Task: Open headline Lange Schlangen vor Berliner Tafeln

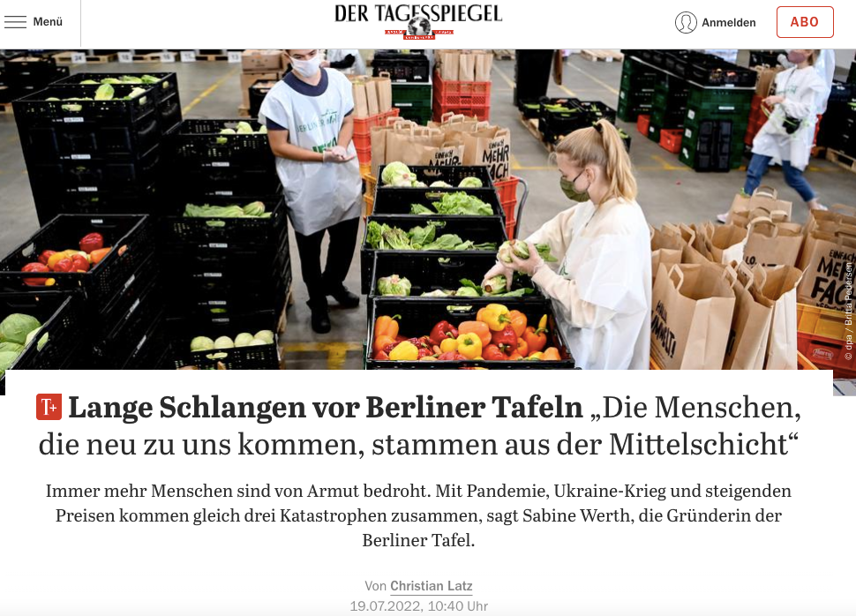Action: pyautogui.click(x=326, y=407)
